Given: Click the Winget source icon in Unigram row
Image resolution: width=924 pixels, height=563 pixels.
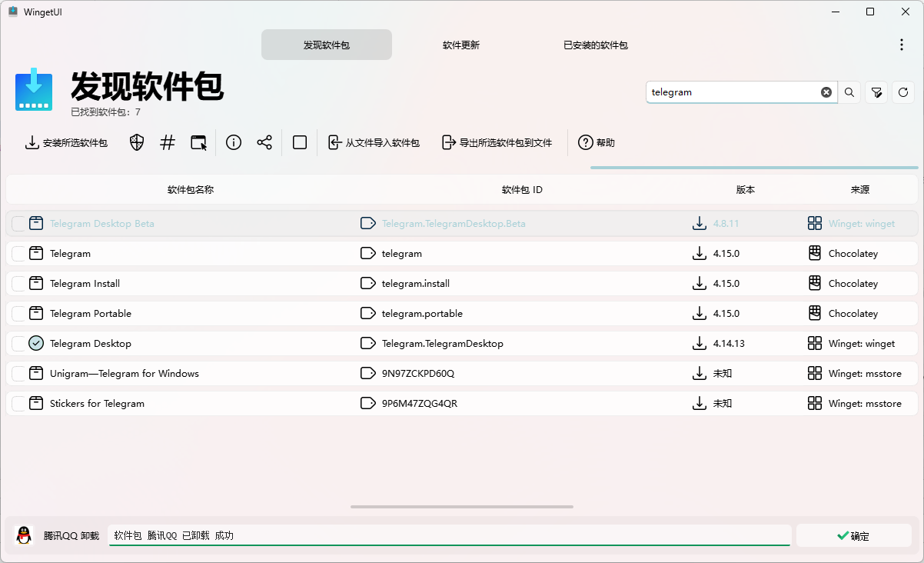Looking at the screenshot, I should 815,373.
